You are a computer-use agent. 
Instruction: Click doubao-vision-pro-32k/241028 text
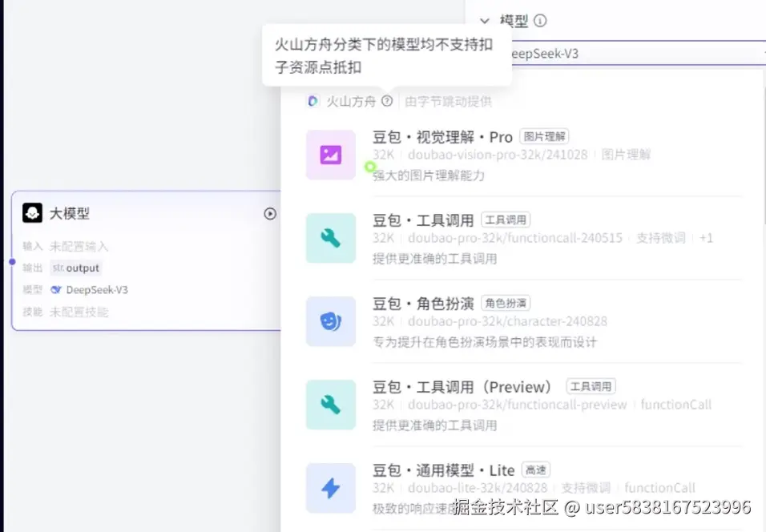tap(498, 155)
